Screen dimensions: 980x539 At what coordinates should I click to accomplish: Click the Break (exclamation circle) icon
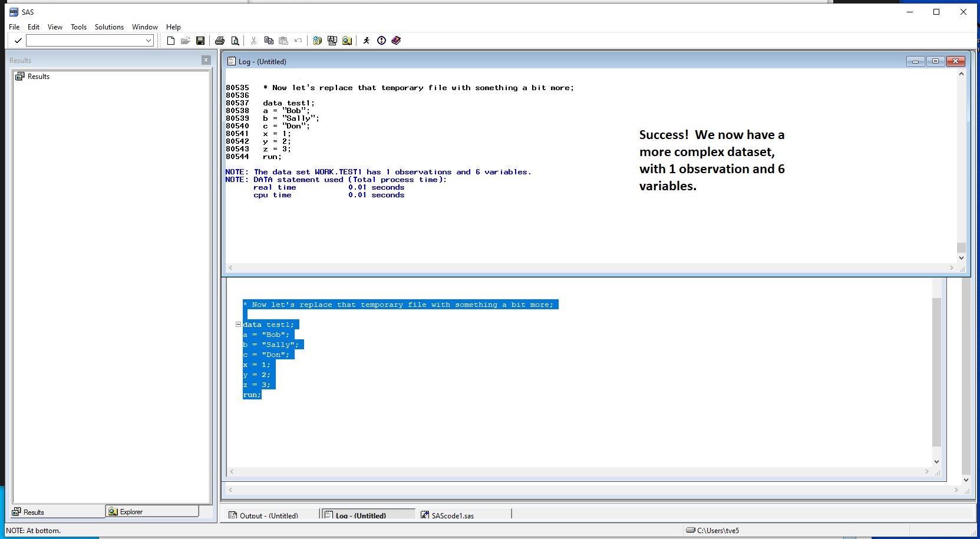click(x=381, y=41)
